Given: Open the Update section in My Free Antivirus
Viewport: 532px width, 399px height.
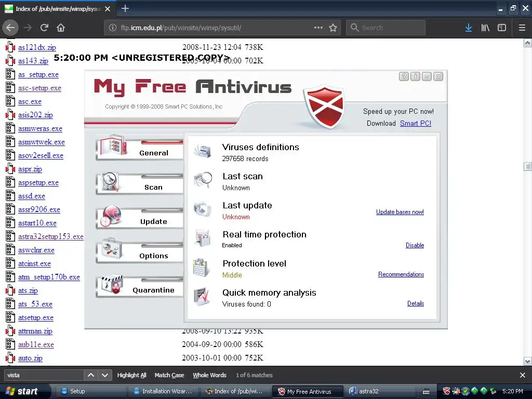Looking at the screenshot, I should click(140, 218).
